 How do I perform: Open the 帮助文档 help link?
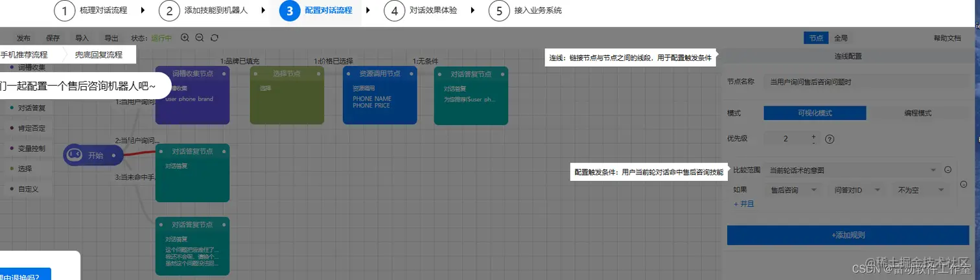948,38
